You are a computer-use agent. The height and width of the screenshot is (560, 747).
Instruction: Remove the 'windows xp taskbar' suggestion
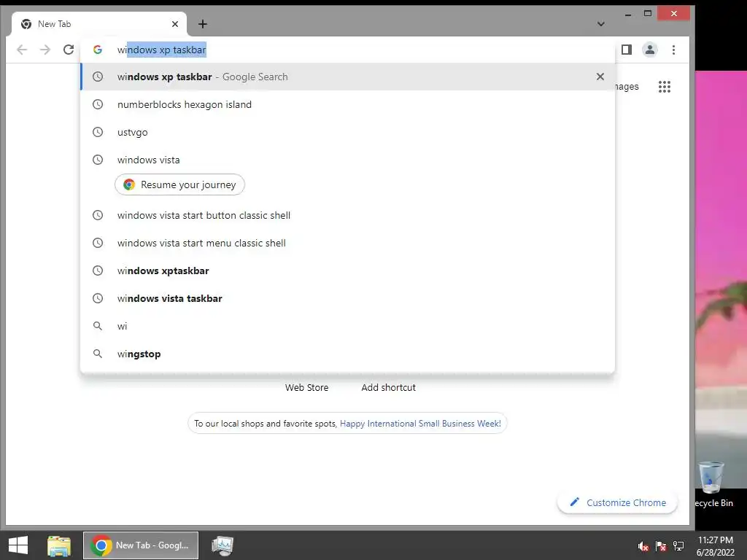(600, 77)
